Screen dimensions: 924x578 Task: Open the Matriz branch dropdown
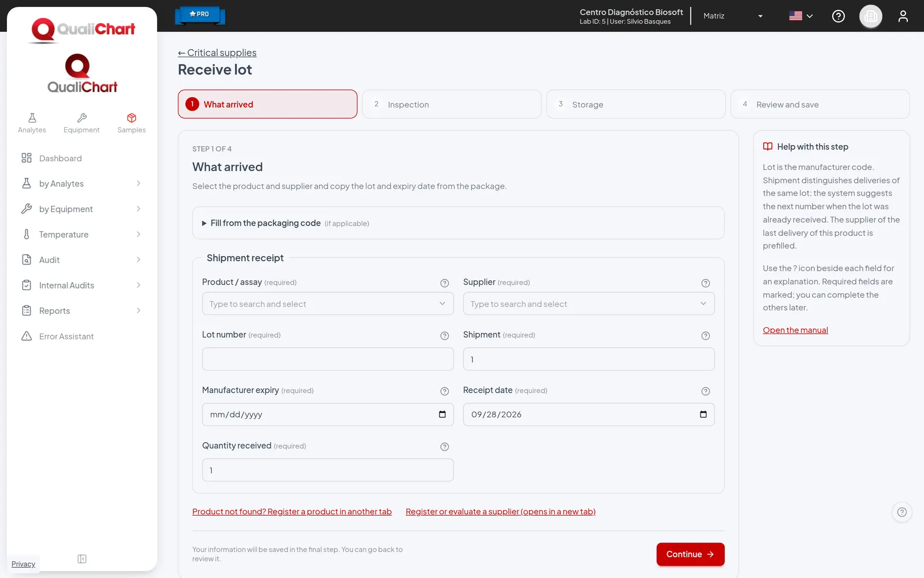(x=733, y=16)
